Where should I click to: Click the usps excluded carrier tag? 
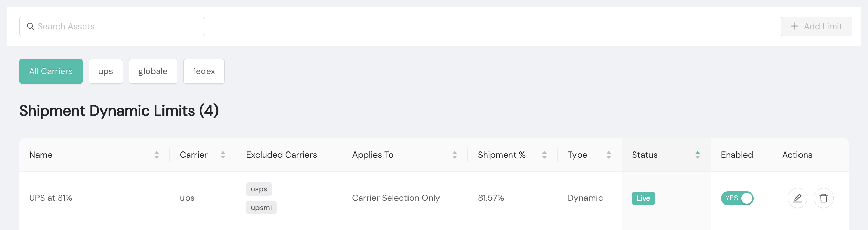(259, 189)
